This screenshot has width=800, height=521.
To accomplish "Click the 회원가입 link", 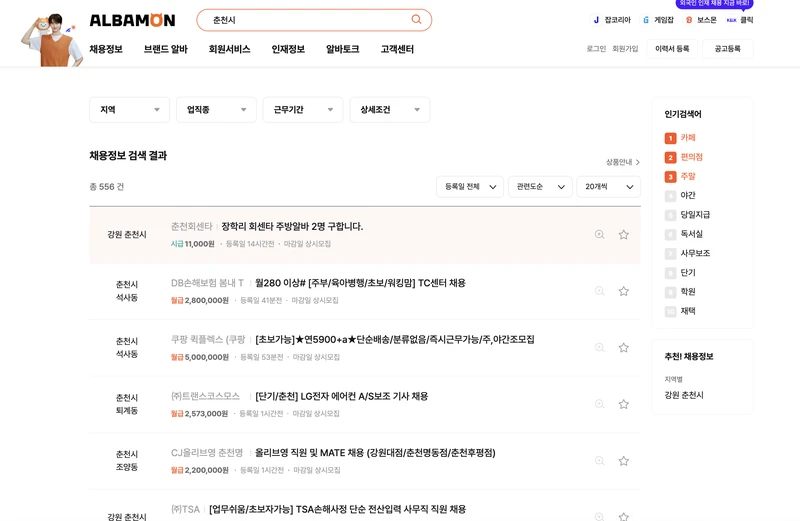I will coord(625,48).
